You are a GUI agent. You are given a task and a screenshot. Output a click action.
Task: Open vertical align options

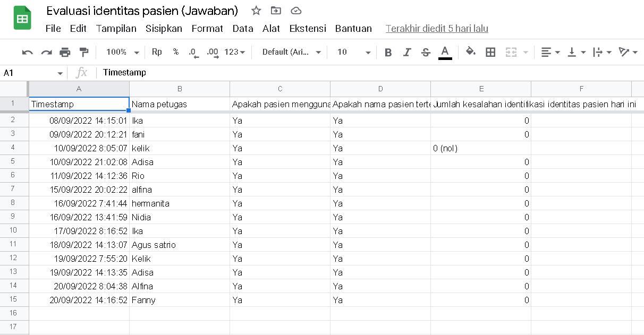click(577, 52)
